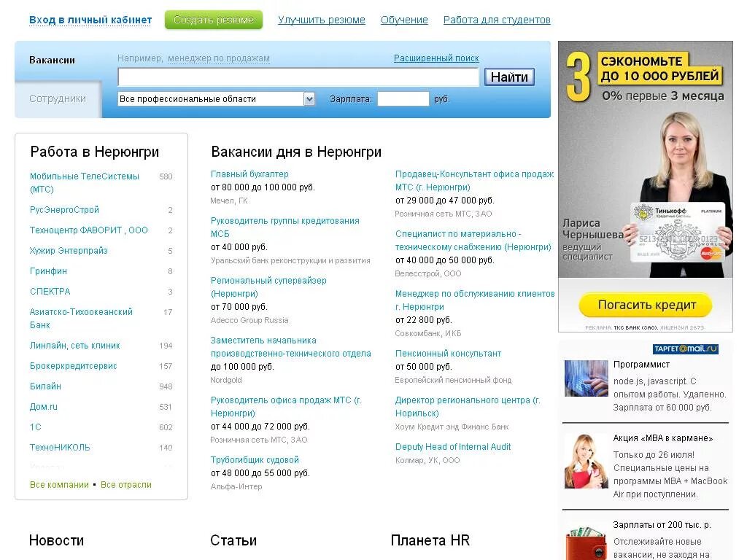The height and width of the screenshot is (560, 747).
Task: Click the Программист ad keyboard thumbnail
Action: click(x=586, y=378)
